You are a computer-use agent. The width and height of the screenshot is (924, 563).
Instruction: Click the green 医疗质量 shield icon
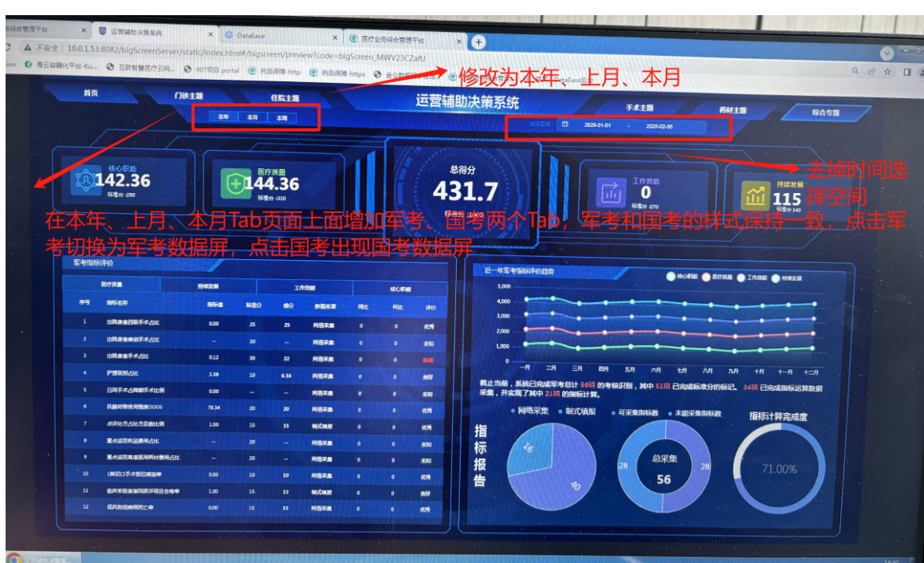pyautogui.click(x=234, y=183)
